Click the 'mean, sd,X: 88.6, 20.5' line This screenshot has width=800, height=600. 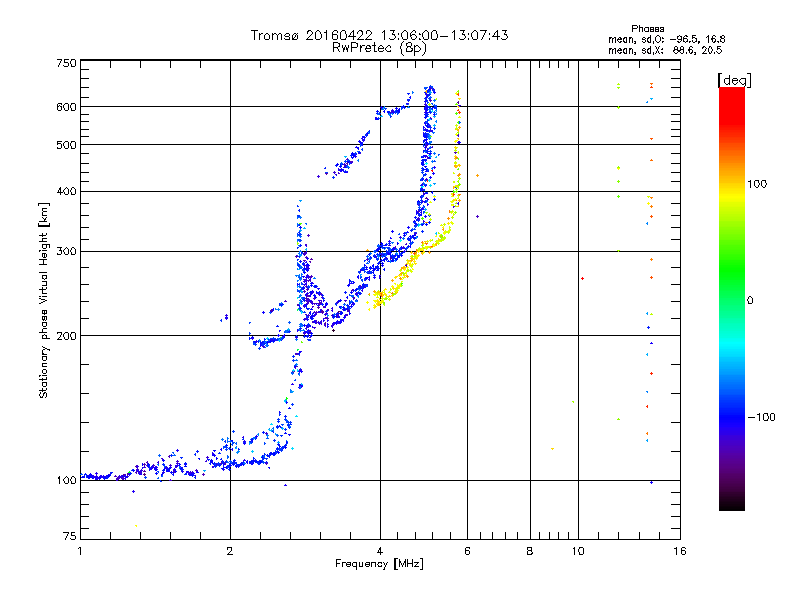665,50
